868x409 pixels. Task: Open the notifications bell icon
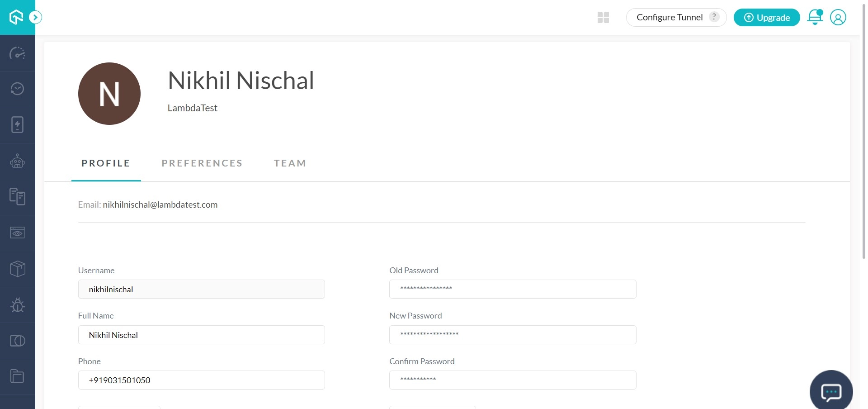point(815,17)
